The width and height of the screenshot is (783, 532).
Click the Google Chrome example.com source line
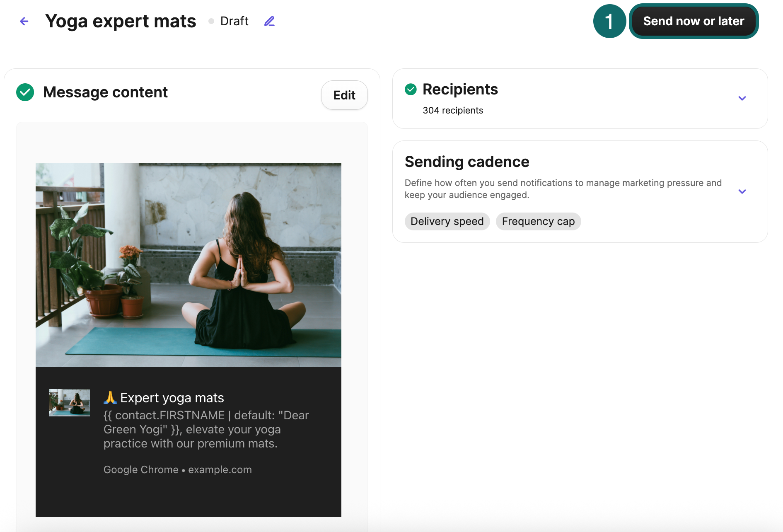tap(178, 469)
